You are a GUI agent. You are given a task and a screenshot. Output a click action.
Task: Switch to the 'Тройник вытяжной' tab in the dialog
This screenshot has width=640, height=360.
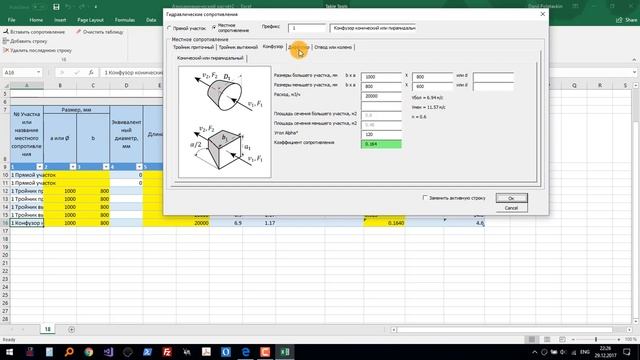pos(238,47)
